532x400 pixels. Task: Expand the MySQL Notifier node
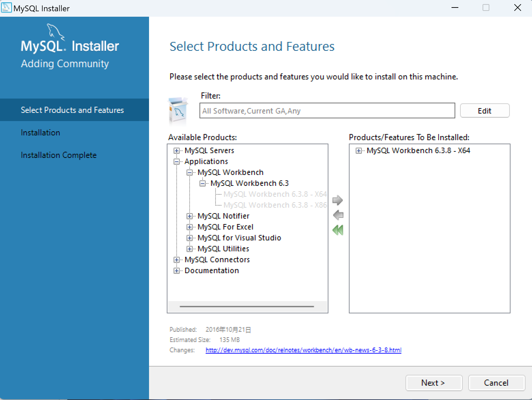(190, 216)
